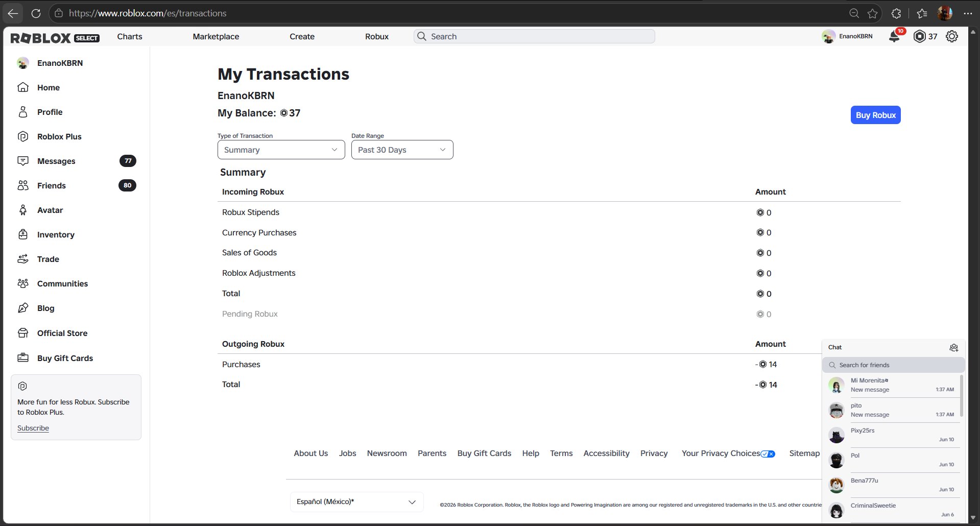Open chat group settings icon

[x=953, y=348]
